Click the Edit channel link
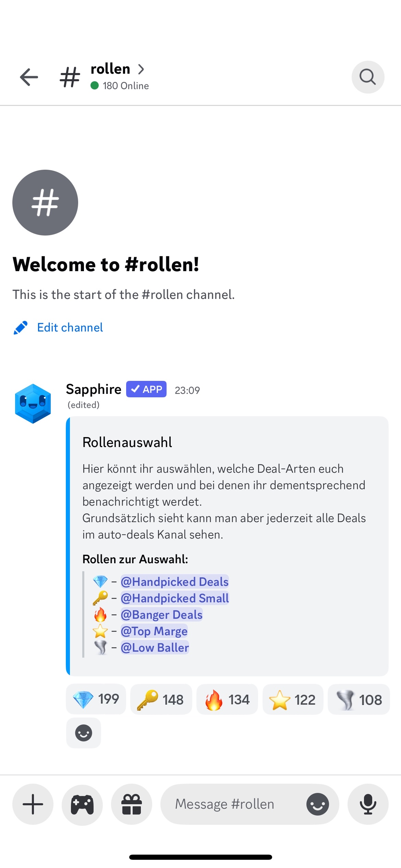The width and height of the screenshot is (401, 868). point(70,327)
